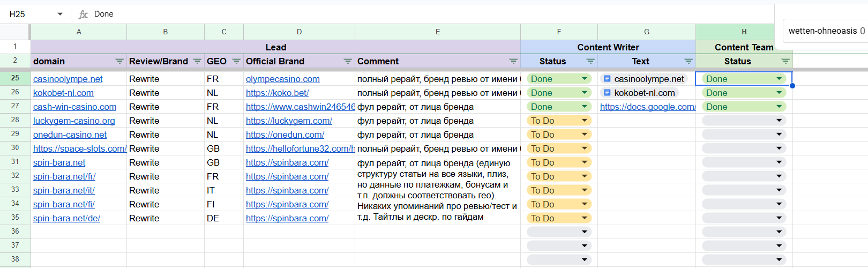Open Official Brand column filter icon
868x268 pixels.
pos(348,62)
